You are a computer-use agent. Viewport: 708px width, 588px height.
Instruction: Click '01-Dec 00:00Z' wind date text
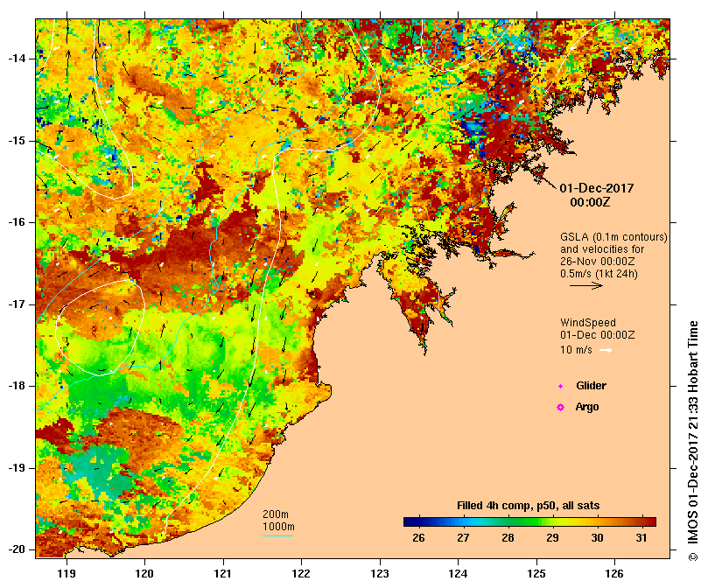[x=598, y=335]
